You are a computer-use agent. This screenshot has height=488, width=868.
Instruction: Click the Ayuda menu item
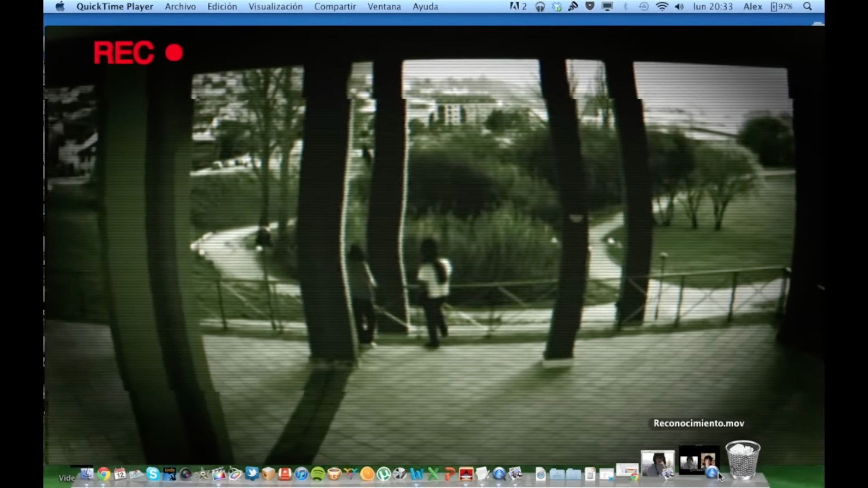tap(425, 7)
